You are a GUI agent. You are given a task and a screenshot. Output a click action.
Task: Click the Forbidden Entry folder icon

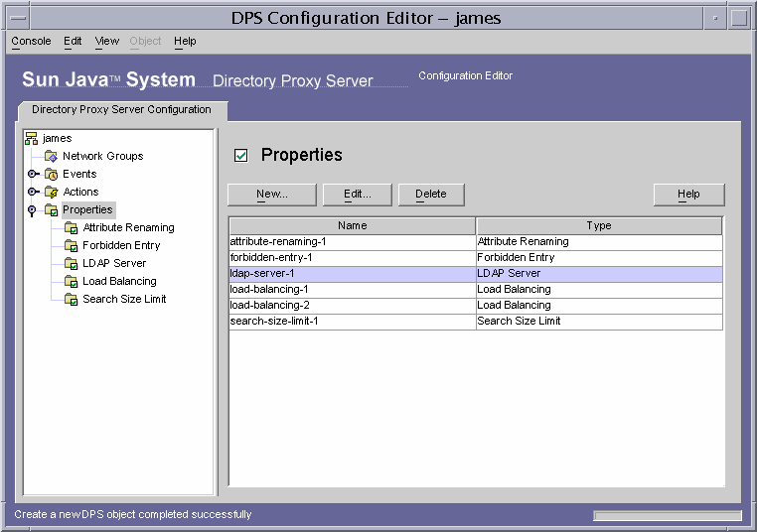[71, 245]
